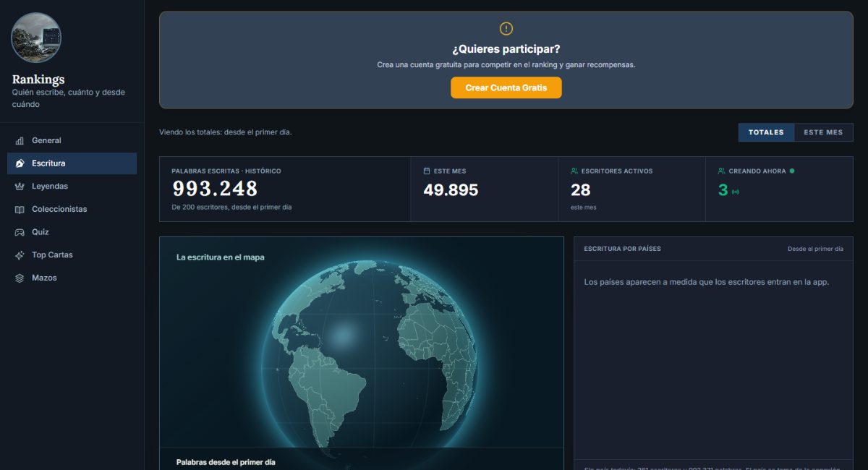Screen dimensions: 868x470
Task: Click the calendar icon beside ESTE MES stat
Action: click(x=427, y=171)
